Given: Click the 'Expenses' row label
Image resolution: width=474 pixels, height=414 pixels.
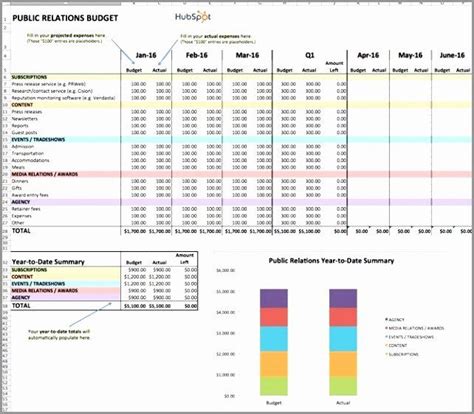Looking at the screenshot, I should click(x=22, y=216).
